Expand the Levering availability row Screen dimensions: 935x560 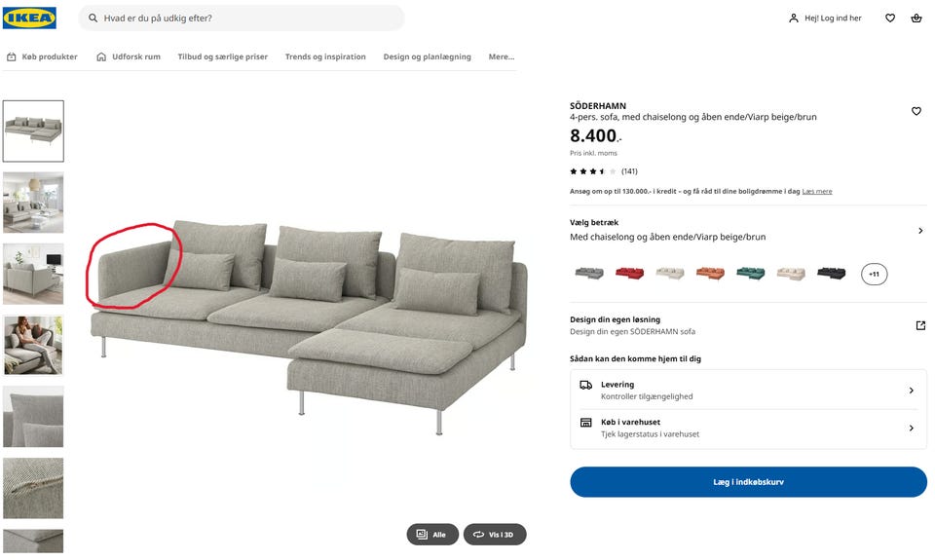(748, 390)
